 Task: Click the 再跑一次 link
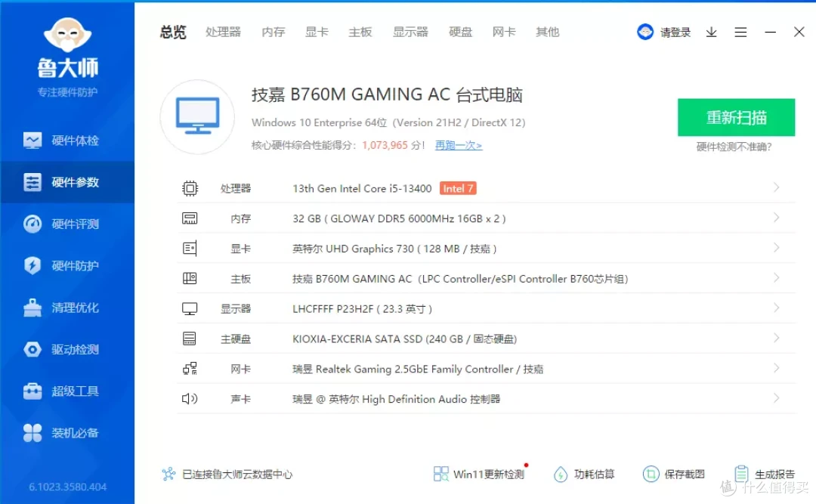[459, 145]
